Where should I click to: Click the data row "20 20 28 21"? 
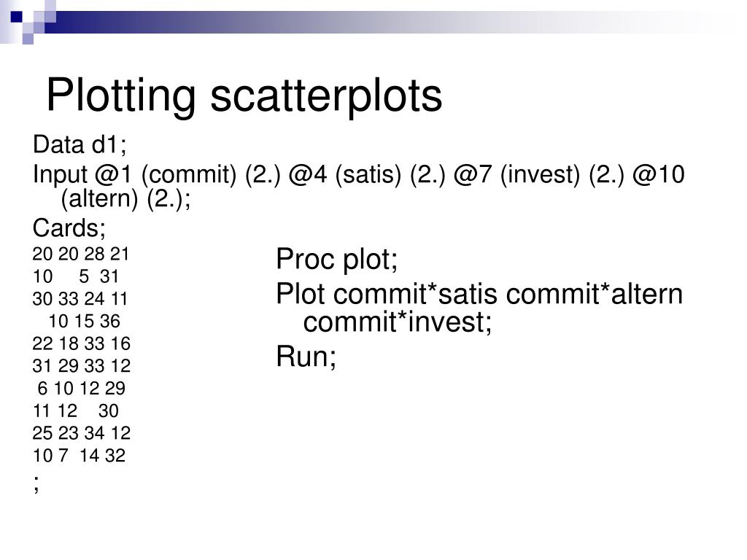(x=80, y=254)
